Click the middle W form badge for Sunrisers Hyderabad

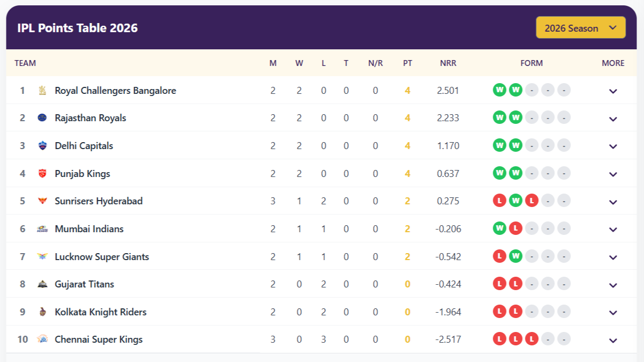[x=516, y=201]
